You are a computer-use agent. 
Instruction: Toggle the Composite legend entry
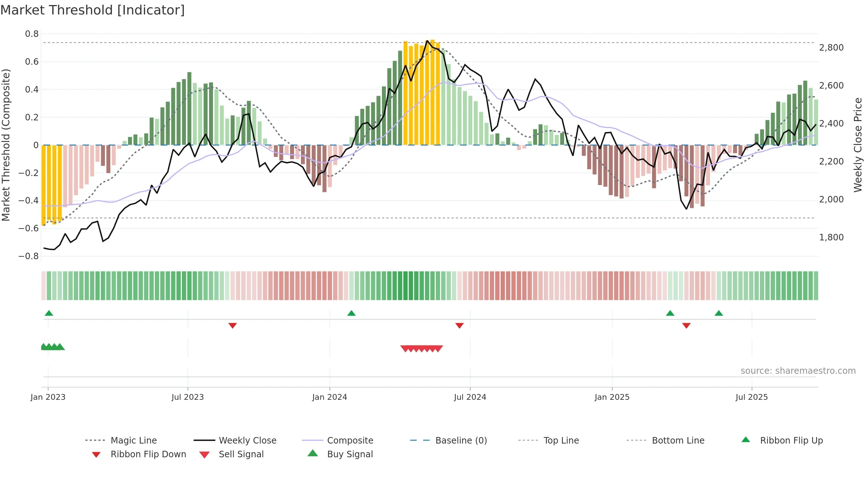(337, 440)
